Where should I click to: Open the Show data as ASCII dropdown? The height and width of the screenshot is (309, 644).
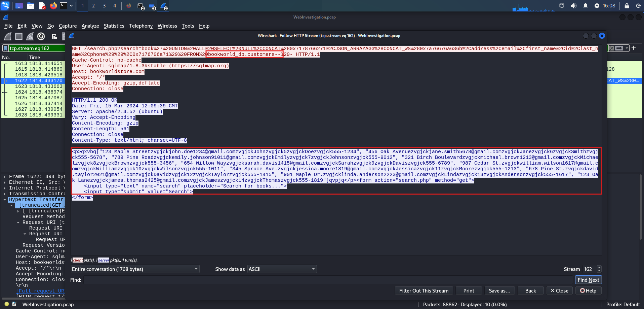point(282,269)
